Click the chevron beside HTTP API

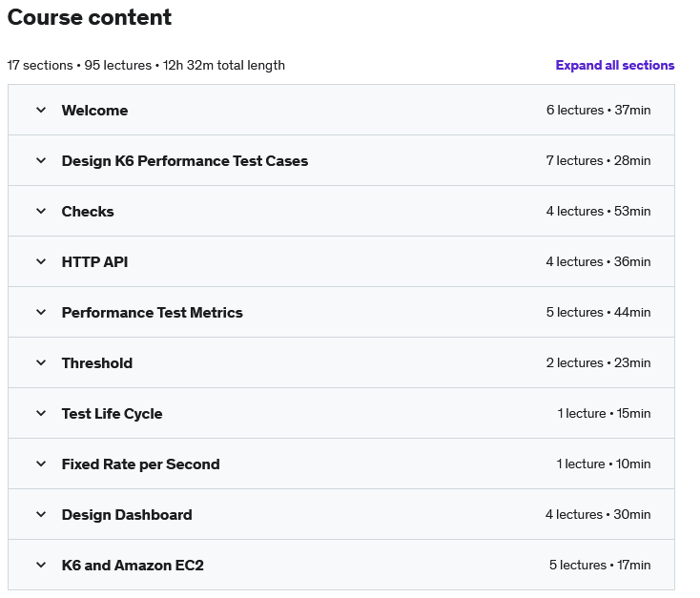(41, 261)
